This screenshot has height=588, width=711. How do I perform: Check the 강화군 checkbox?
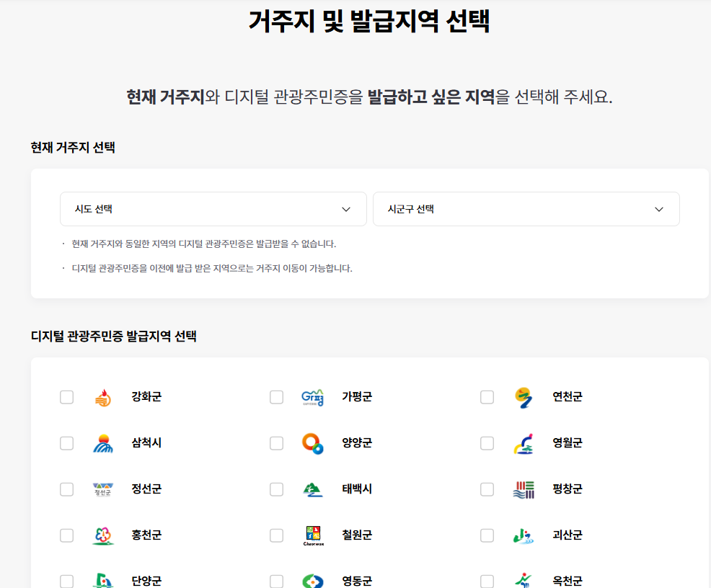(x=66, y=397)
